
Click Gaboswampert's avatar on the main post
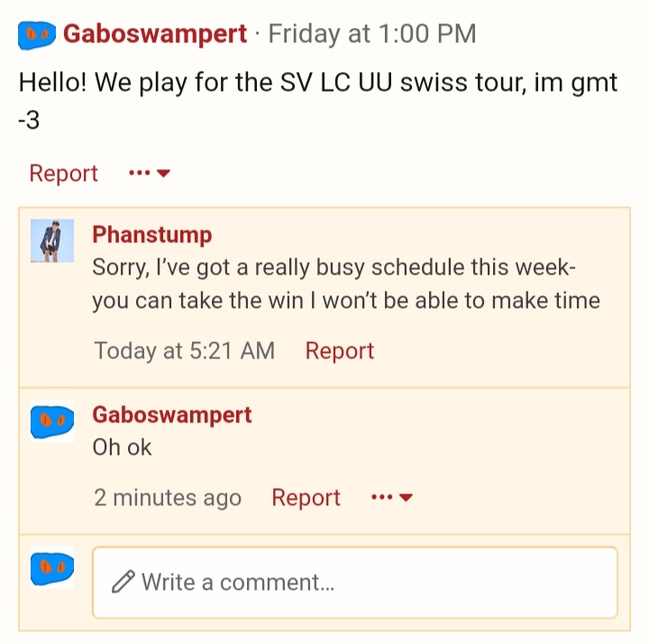click(37, 35)
